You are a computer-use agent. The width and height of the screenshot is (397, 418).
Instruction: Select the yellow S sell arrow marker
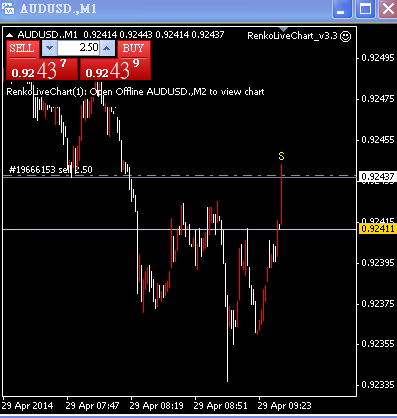[x=281, y=156]
